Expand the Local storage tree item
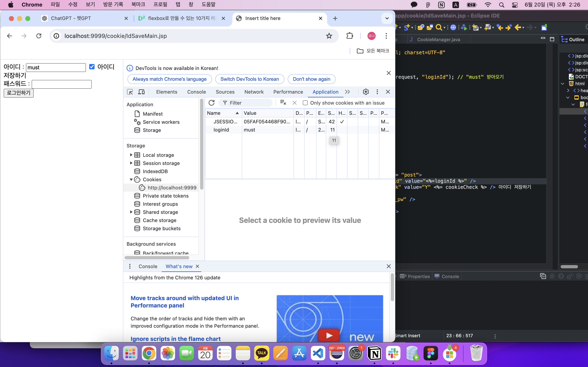This screenshot has height=367, width=588. (x=131, y=155)
